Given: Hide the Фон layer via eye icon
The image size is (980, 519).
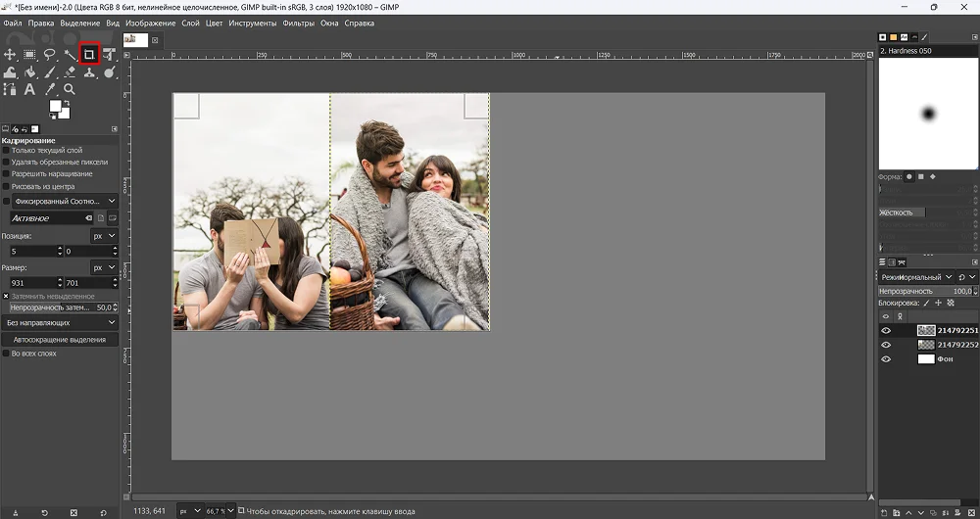Looking at the screenshot, I should point(886,359).
